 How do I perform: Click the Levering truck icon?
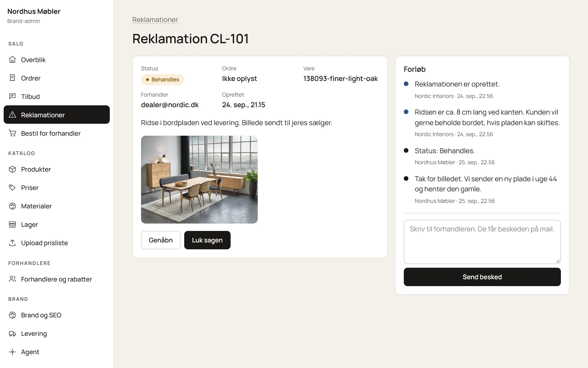coord(12,333)
